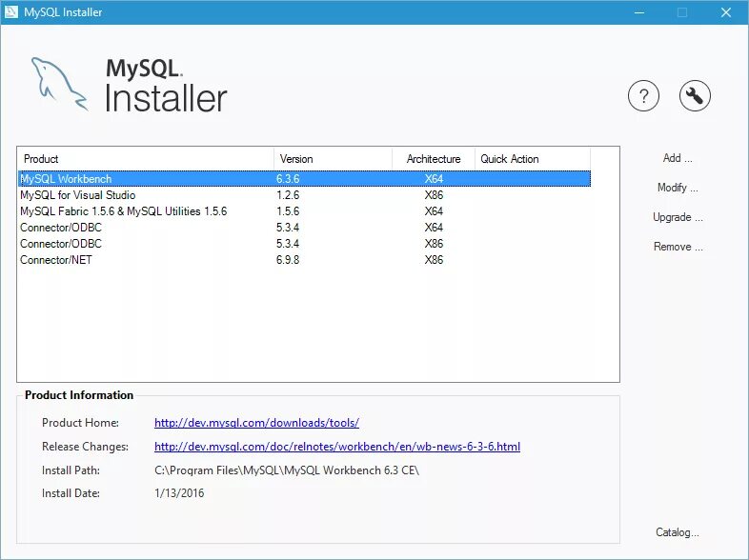Click the Remove ... button
Viewport: 749px width, 560px height.
point(678,247)
